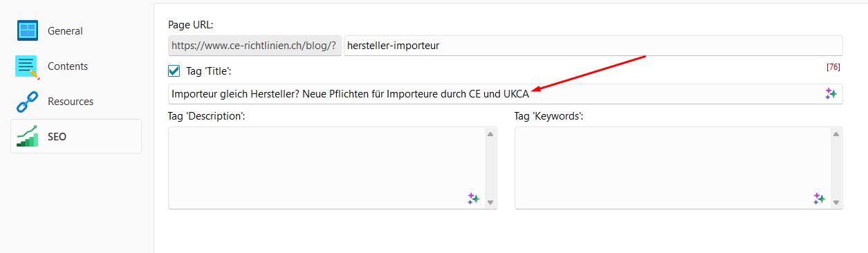
Task: Click Description box scroll up arrow
Action: pos(490,134)
